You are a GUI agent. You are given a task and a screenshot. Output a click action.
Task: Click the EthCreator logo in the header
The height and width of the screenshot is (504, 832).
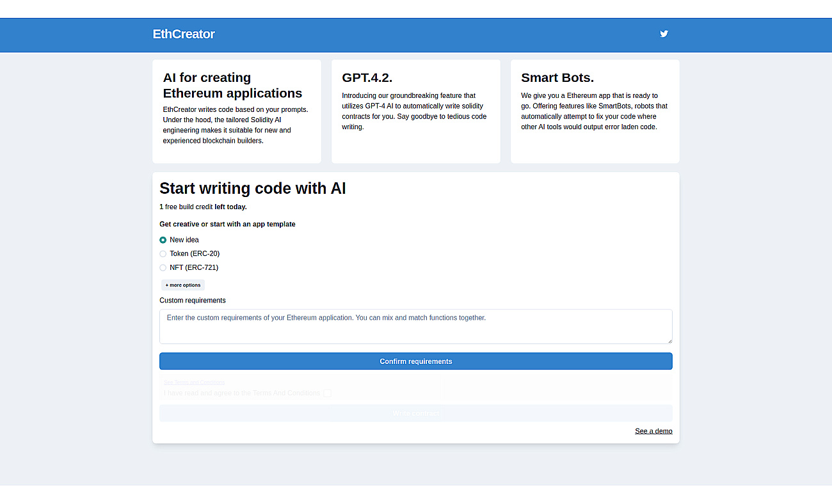point(184,34)
